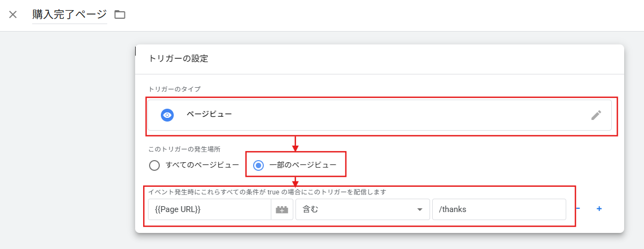This screenshot has width=644, height=249.
Task: Open the 含む operator dropdown
Action: [357, 209]
